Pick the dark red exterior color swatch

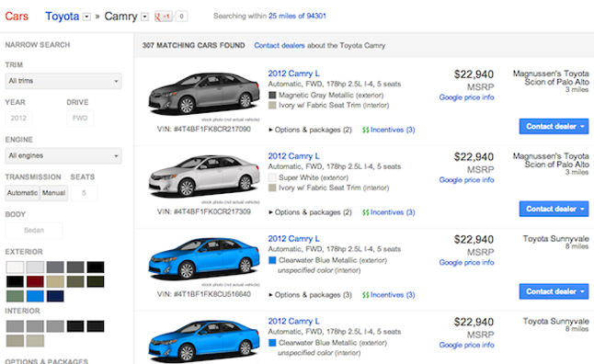(x=35, y=282)
